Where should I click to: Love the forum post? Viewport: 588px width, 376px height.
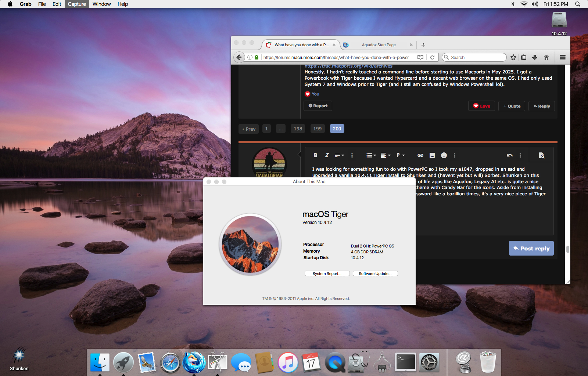481,106
